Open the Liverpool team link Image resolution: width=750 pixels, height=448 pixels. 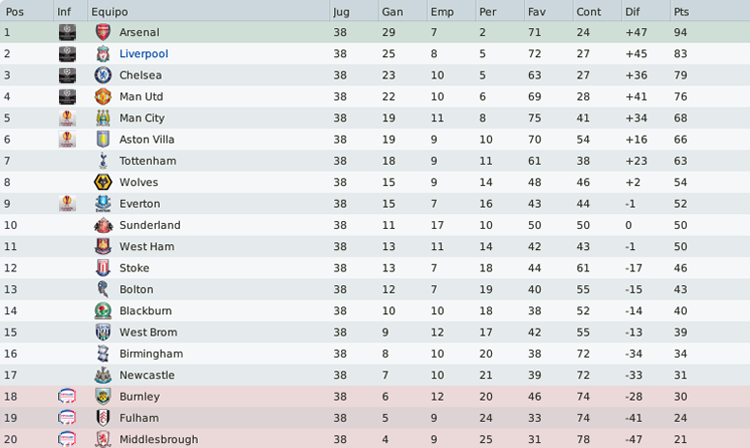tap(143, 54)
